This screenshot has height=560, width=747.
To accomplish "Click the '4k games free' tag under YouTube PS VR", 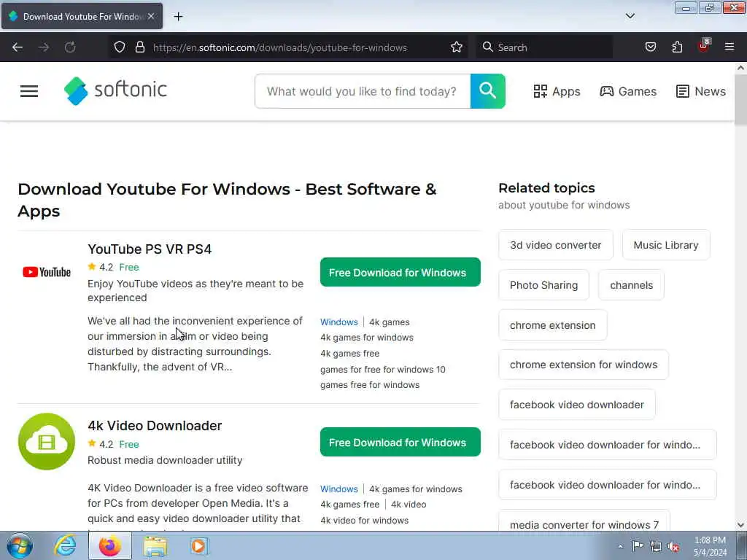I will (349, 354).
